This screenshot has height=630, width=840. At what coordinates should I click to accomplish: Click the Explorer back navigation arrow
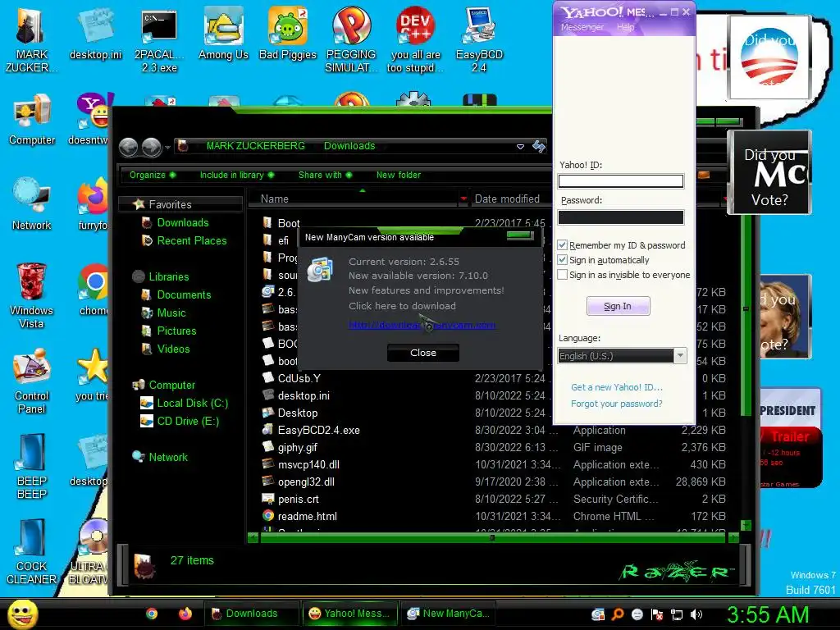128,147
